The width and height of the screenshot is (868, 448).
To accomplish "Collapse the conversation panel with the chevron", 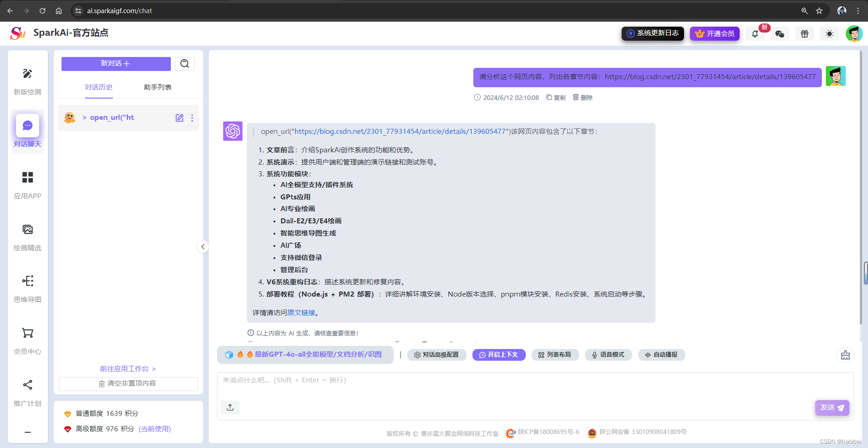I will pyautogui.click(x=203, y=247).
